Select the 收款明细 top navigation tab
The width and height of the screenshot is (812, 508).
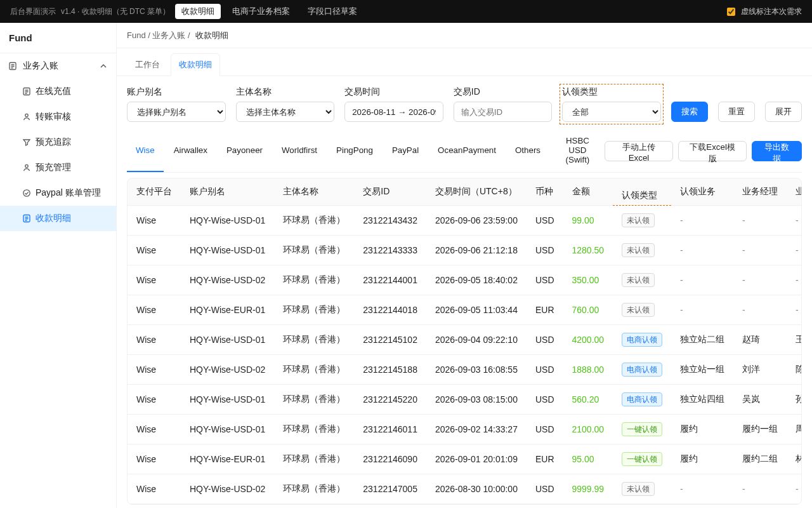[198, 11]
